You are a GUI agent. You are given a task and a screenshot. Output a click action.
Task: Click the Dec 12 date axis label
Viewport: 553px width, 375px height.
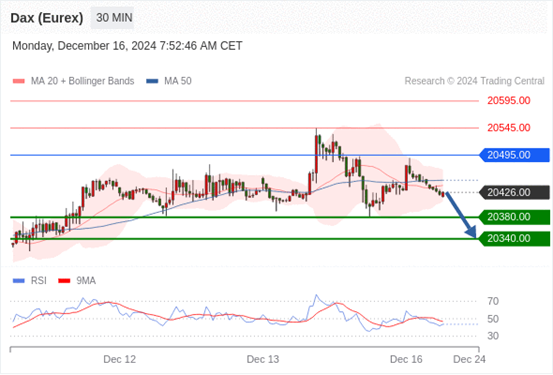pos(120,359)
